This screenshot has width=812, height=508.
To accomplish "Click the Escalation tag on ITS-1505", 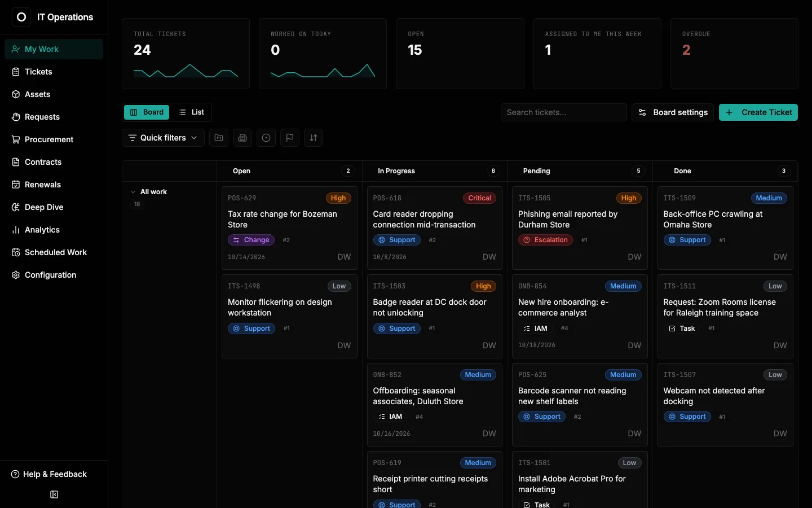I will pos(545,240).
